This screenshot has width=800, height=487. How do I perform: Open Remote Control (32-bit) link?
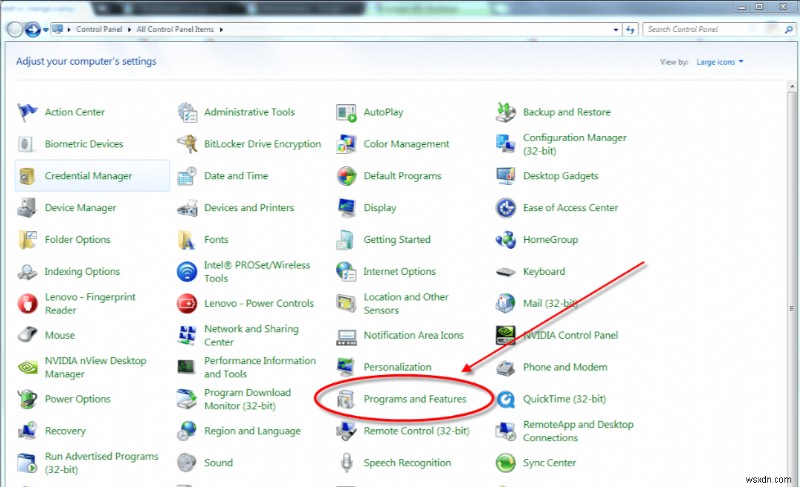416,431
